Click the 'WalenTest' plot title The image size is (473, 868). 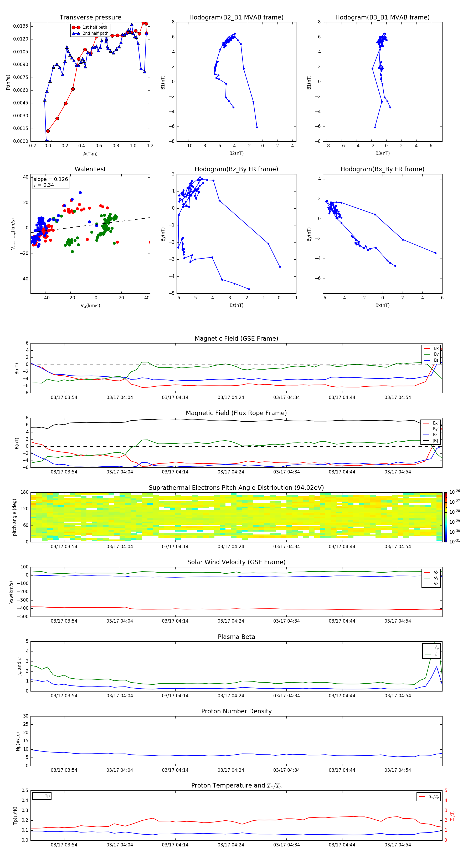tap(90, 169)
